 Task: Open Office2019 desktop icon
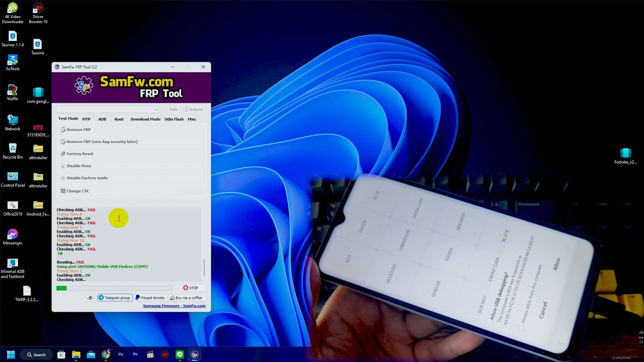(13, 208)
